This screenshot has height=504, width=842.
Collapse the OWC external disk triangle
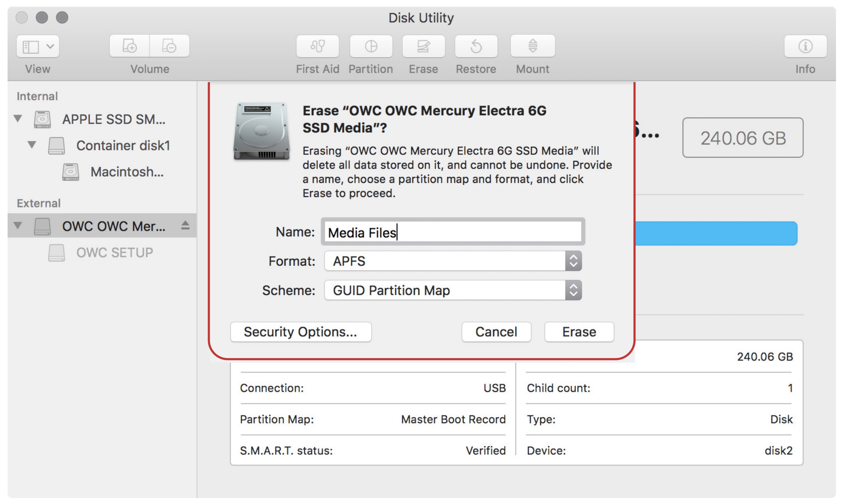pos(18,225)
